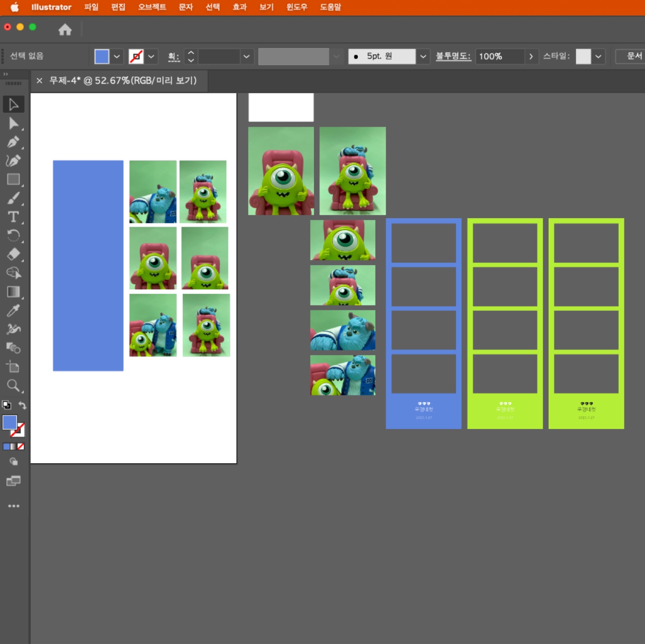Change the screen mode
The image size is (645, 644).
(x=13, y=481)
